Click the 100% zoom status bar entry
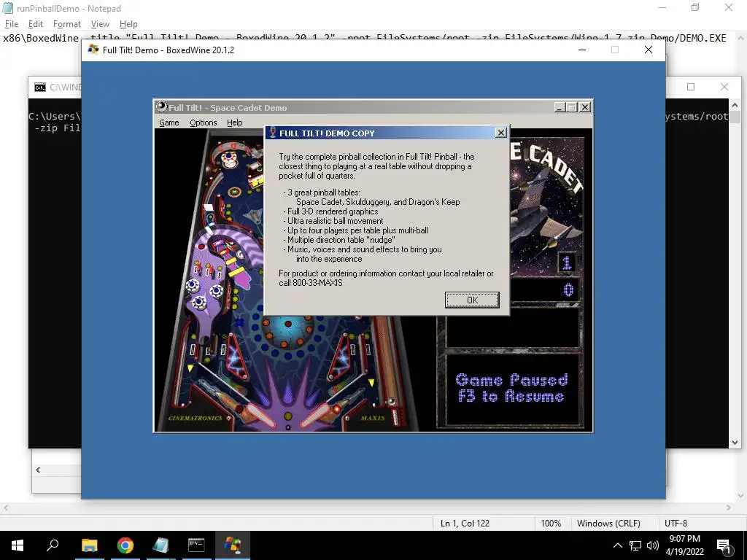Image resolution: width=747 pixels, height=560 pixels. click(x=551, y=523)
